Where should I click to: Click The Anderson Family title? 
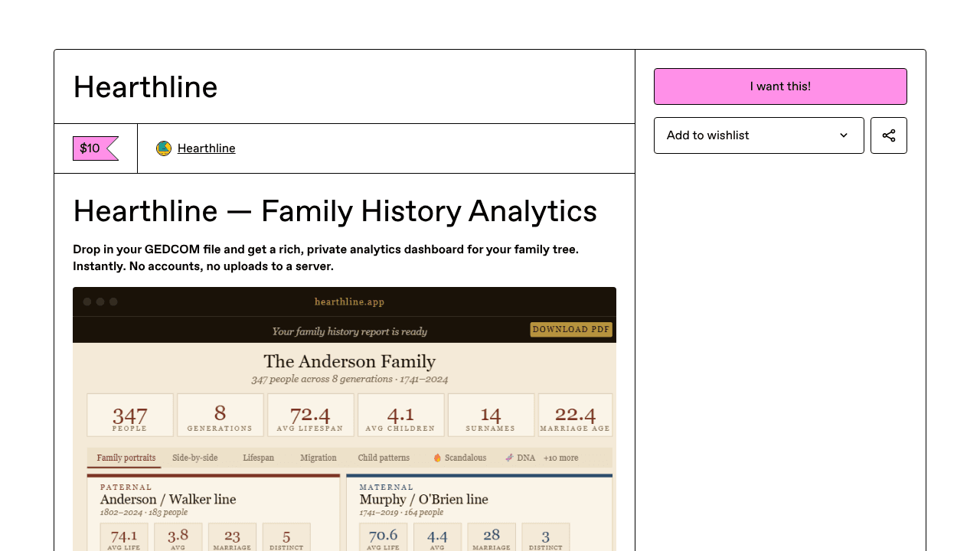coord(350,361)
